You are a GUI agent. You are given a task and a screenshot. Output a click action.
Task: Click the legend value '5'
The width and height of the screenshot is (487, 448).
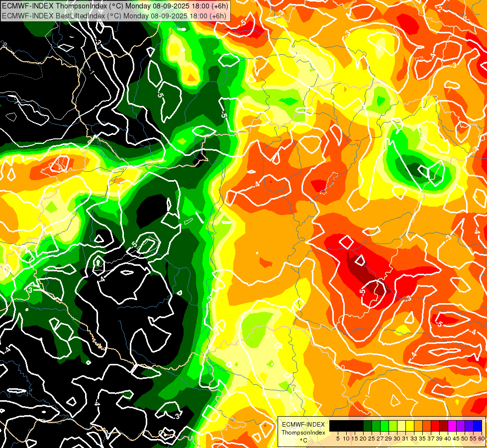click(x=338, y=439)
